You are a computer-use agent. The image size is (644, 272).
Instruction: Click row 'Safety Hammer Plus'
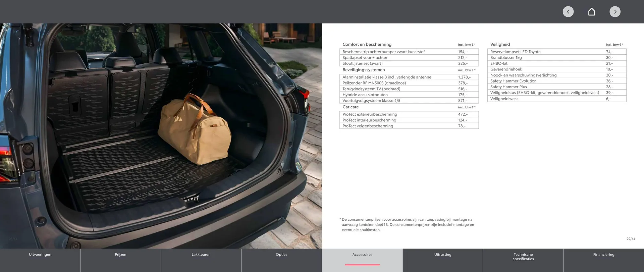click(x=557, y=87)
